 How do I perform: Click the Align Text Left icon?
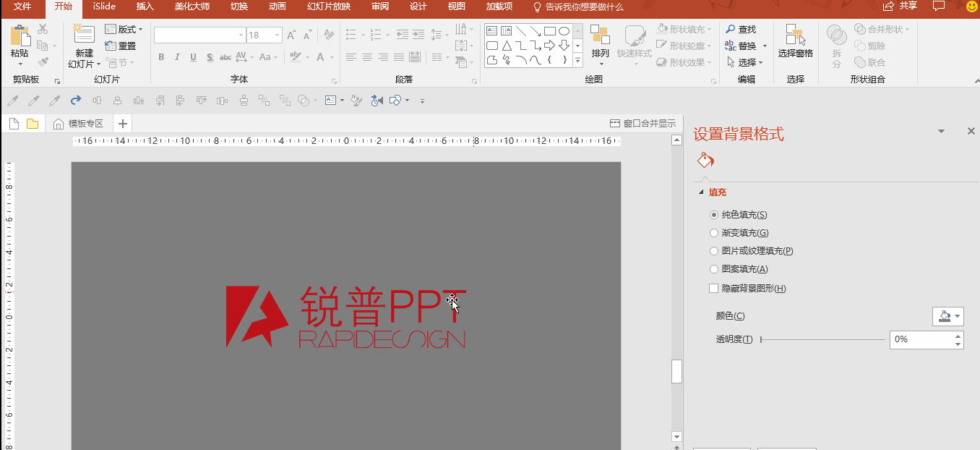click(x=351, y=57)
